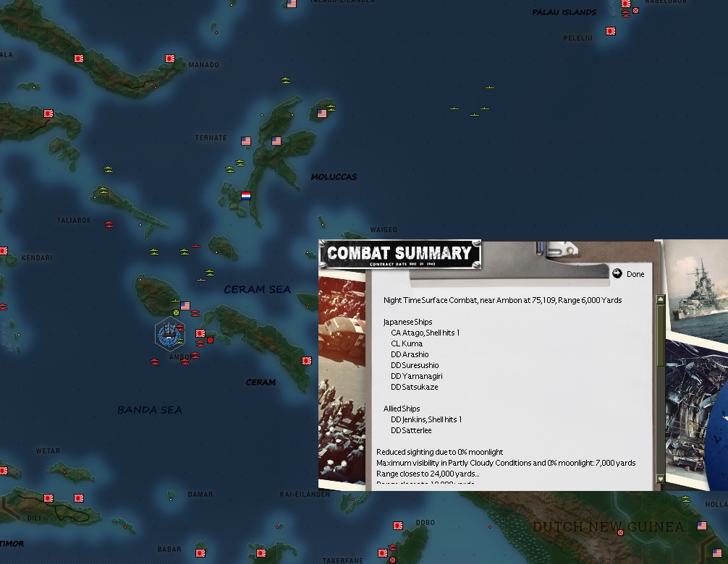Click the 'Allied Ships' heading
Screen dimensions: 728x564
[x=402, y=409]
